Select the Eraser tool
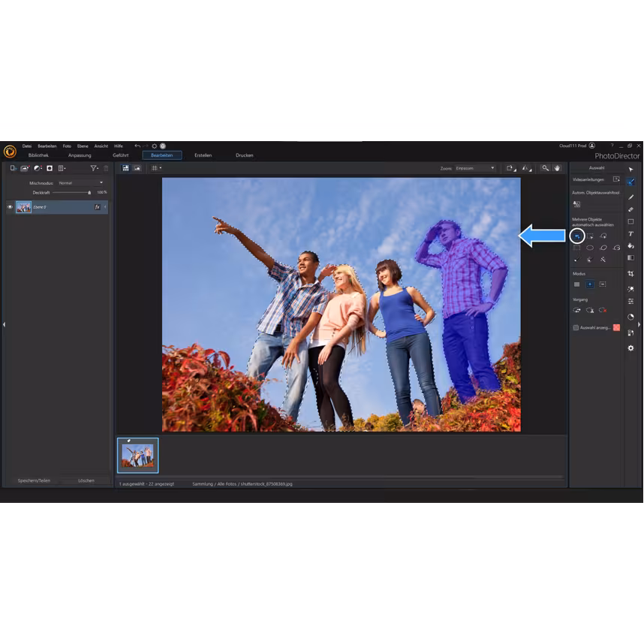Viewport: 644px width, 644px height. coord(630,209)
